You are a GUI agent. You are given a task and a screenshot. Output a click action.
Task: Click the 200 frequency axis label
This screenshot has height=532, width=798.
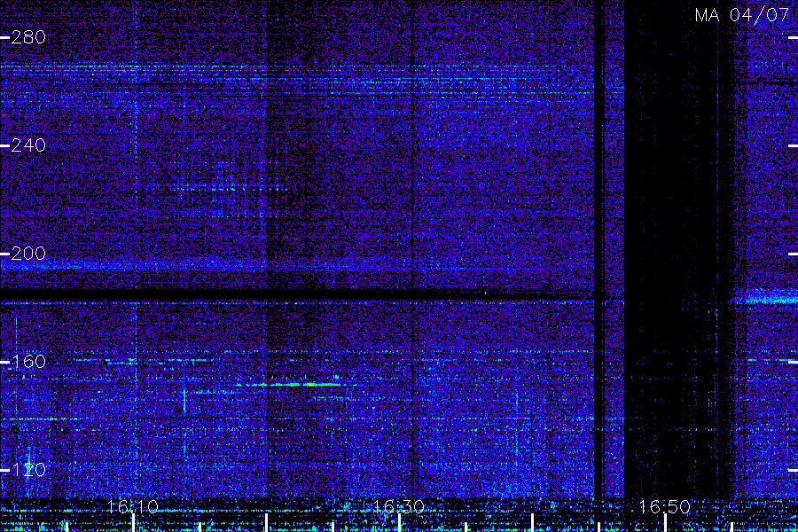click(x=28, y=254)
